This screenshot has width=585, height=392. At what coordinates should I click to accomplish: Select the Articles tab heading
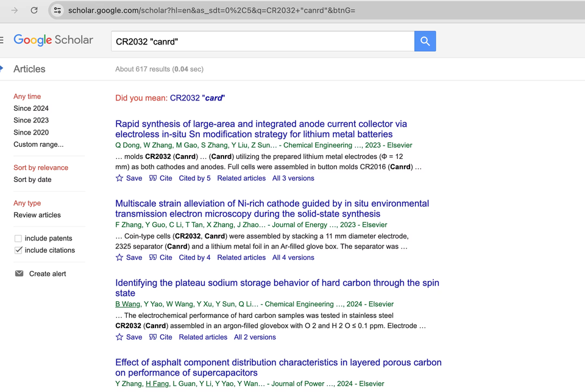coord(29,69)
